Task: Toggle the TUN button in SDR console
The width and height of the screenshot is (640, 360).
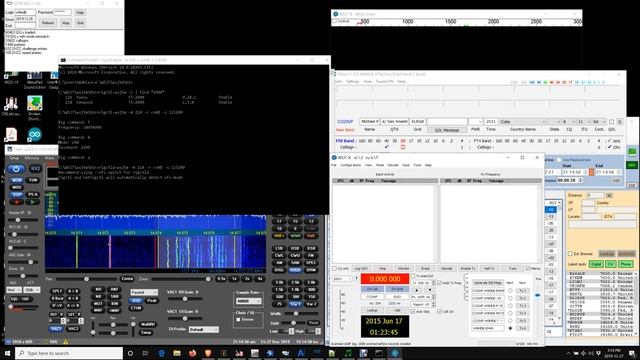Action: click(x=33, y=180)
